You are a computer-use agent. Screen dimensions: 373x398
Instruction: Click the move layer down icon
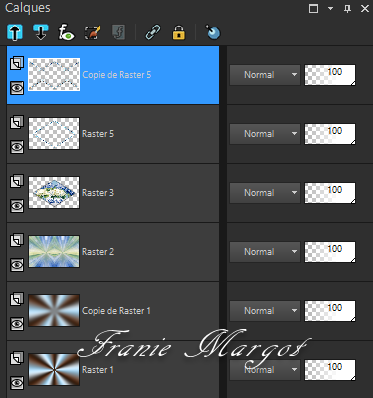[x=40, y=33]
